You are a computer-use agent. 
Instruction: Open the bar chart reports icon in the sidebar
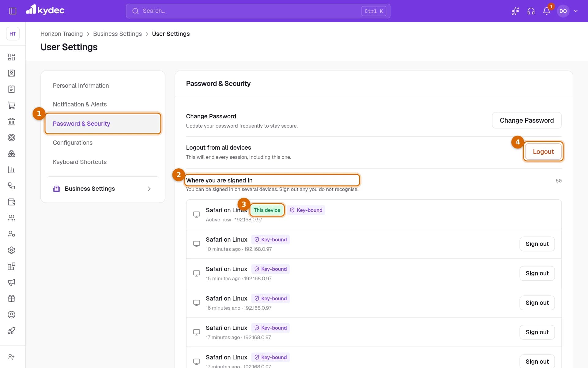coord(11,170)
